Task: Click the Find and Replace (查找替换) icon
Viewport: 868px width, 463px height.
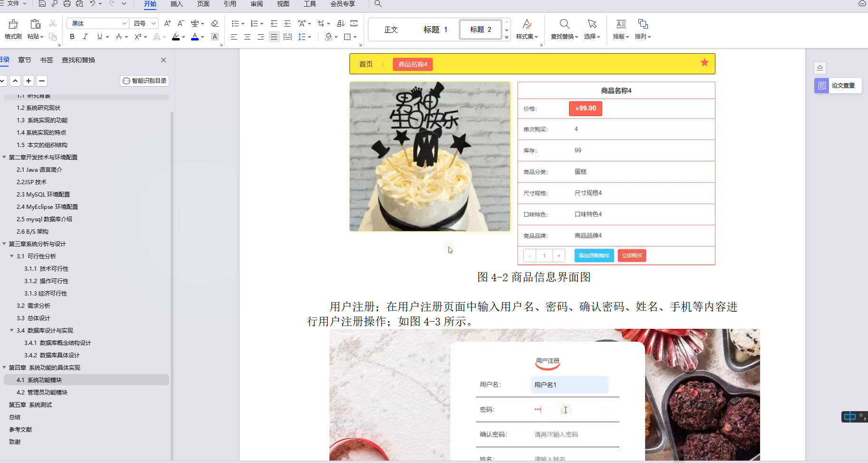Action: coord(564,24)
